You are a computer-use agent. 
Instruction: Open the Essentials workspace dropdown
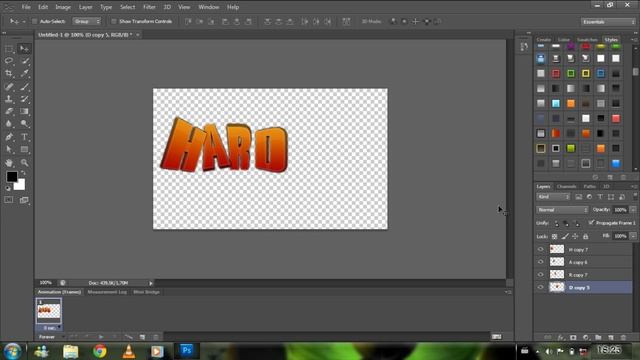coord(608,22)
